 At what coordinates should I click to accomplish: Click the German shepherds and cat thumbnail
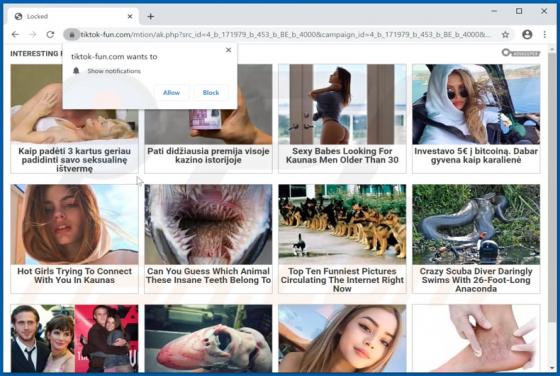[x=342, y=224]
